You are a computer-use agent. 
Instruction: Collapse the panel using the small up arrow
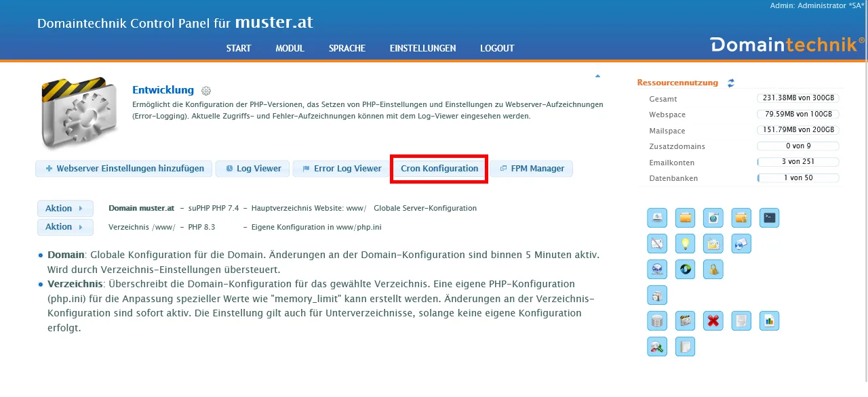click(x=597, y=76)
